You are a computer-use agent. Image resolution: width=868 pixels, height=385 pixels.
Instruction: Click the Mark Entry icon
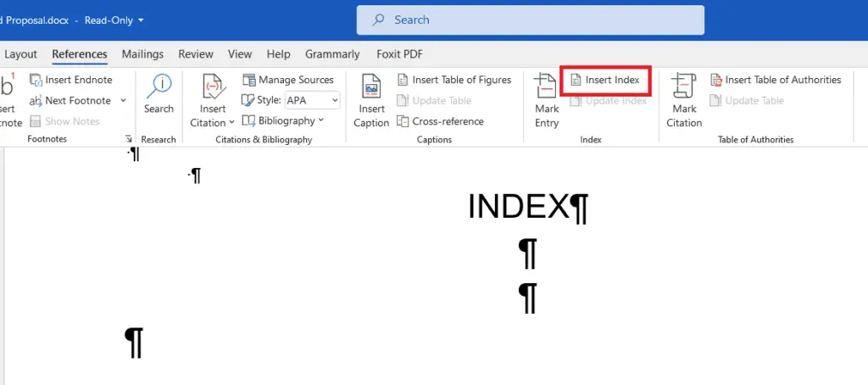coord(547,86)
